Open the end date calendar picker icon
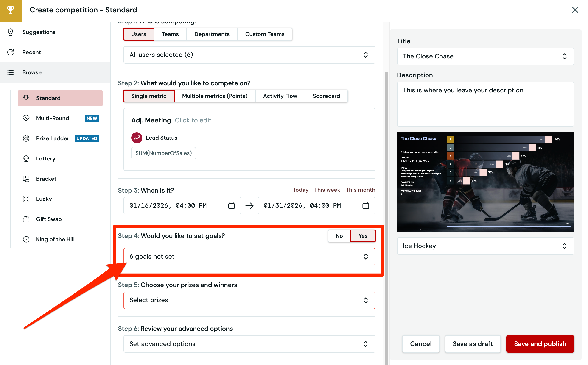The image size is (588, 365). 366,206
